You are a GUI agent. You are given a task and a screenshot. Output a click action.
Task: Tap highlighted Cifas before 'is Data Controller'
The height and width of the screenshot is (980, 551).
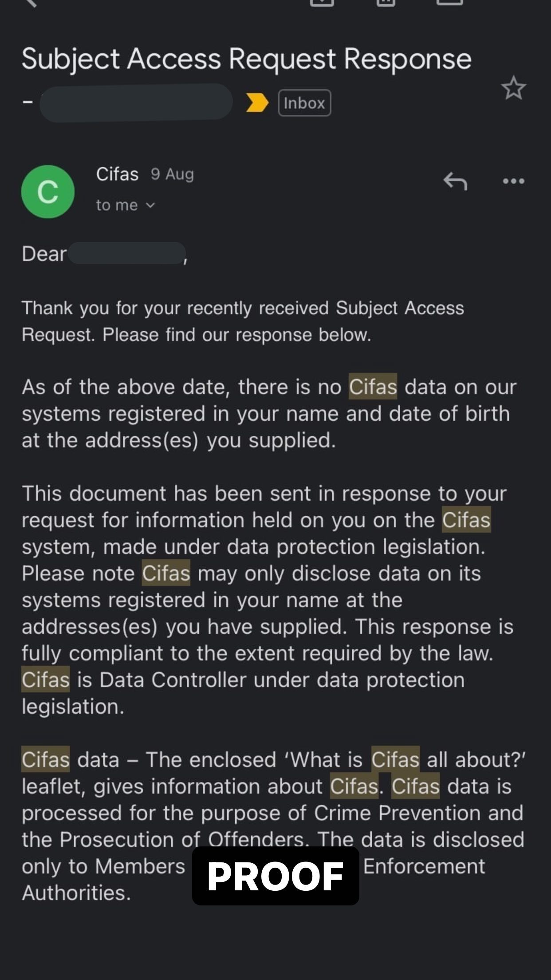click(x=46, y=680)
